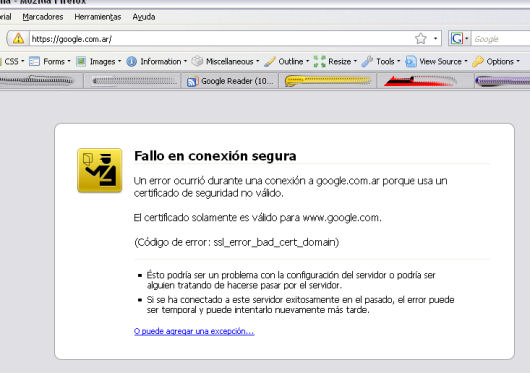The width and height of the screenshot is (530, 373).
Task: Focus the Google search box
Action: point(501,39)
